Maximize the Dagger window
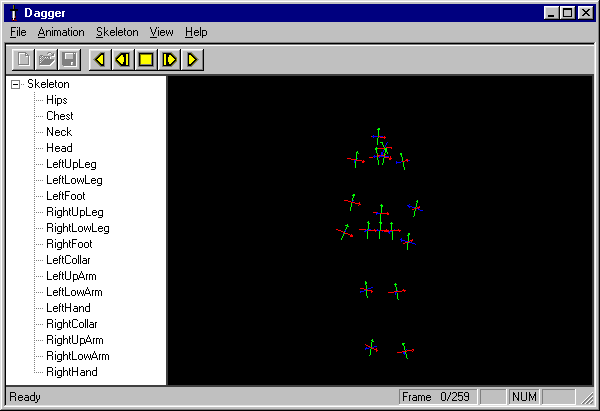This screenshot has height=411, width=600. [x=567, y=13]
